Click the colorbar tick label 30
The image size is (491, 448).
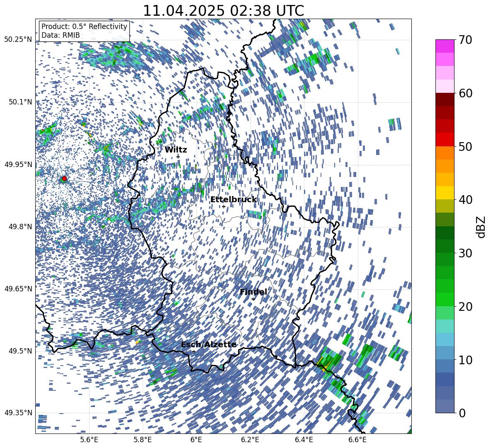pyautogui.click(x=465, y=253)
